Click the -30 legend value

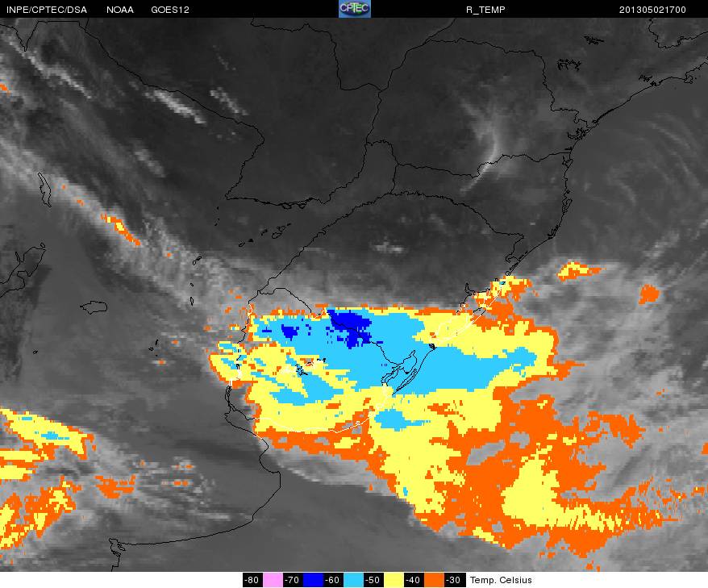[x=455, y=580]
